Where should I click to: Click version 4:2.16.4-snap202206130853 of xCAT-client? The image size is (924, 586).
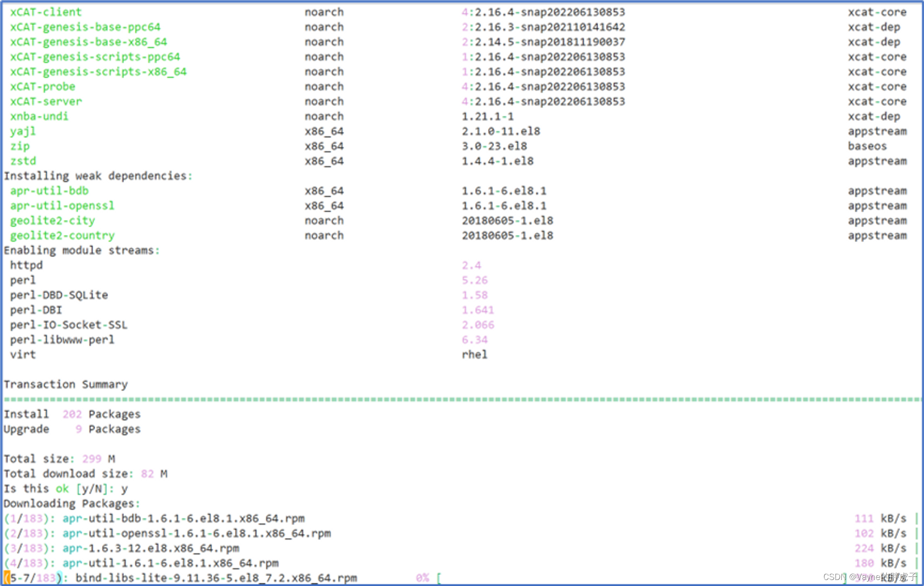coord(544,12)
